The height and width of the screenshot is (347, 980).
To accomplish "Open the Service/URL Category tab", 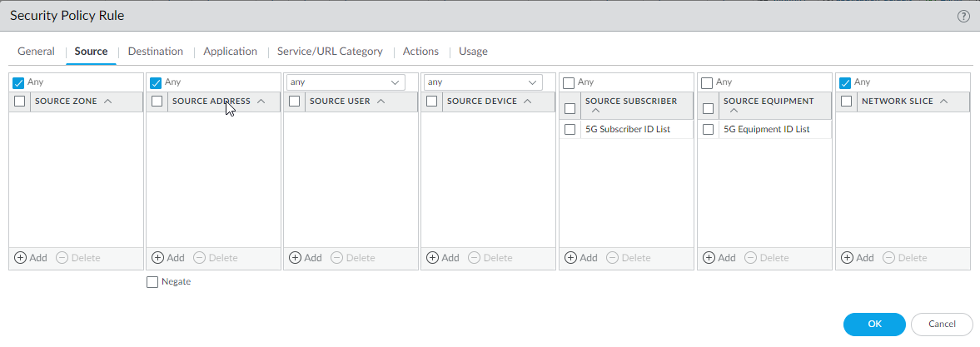I will point(330,52).
